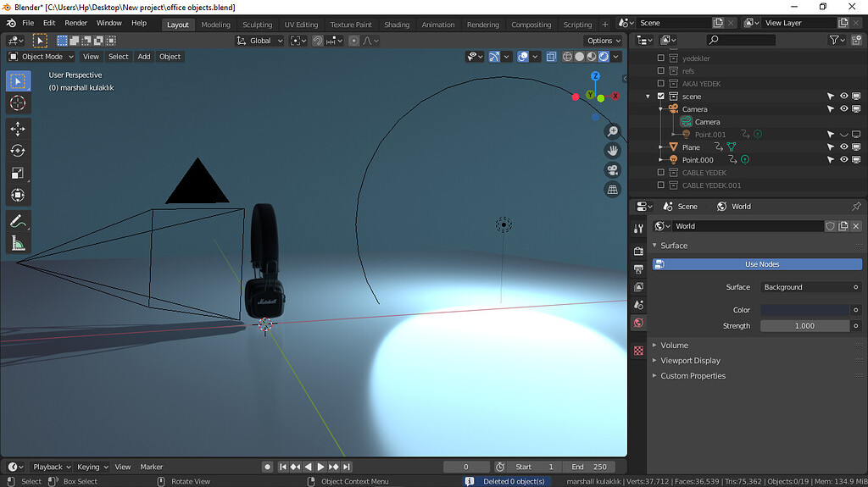Switch to wireframe viewport shading

567,57
